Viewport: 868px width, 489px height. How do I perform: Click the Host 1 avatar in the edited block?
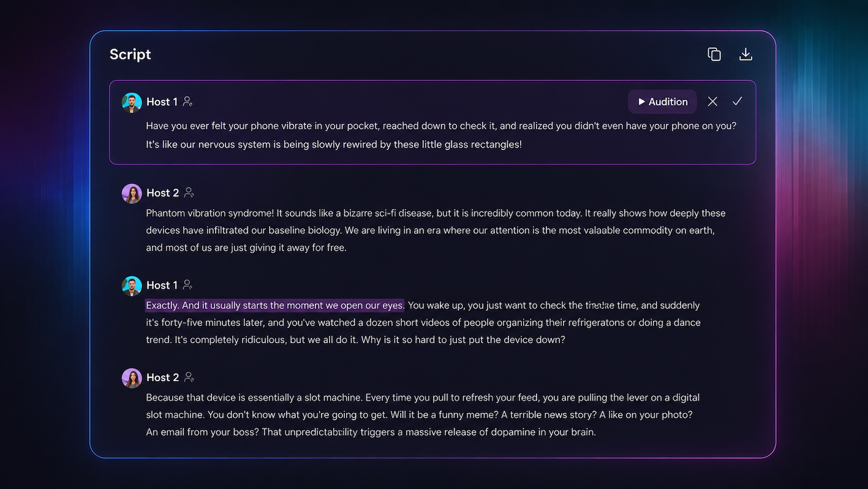pyautogui.click(x=132, y=102)
